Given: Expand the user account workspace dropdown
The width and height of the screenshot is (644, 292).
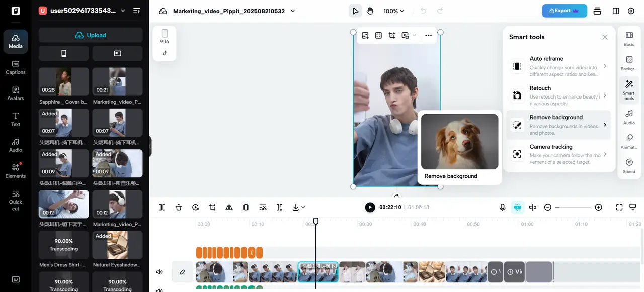Looking at the screenshot, I should (123, 11).
